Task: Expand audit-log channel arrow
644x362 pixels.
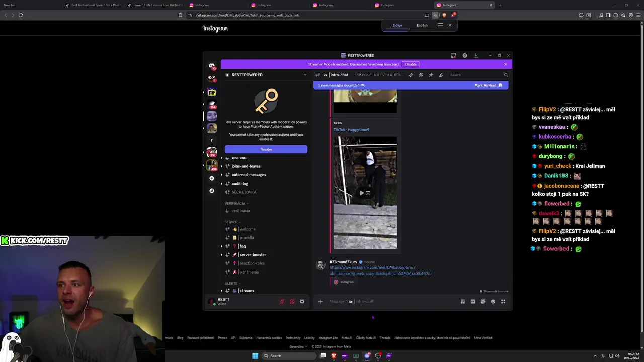Action: pyautogui.click(x=221, y=184)
